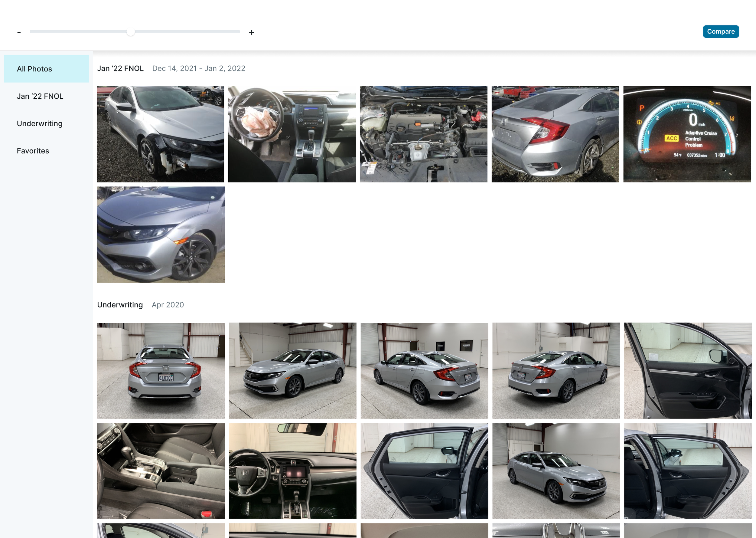756x538 pixels.
Task: Open the rear license plate 8JJF033 photo
Action: coord(161,371)
